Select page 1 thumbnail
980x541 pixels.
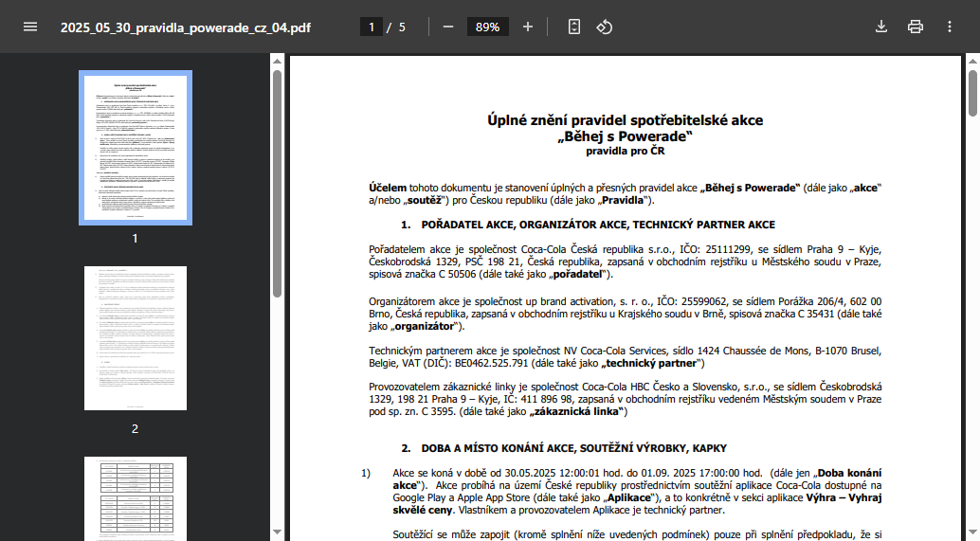click(136, 148)
